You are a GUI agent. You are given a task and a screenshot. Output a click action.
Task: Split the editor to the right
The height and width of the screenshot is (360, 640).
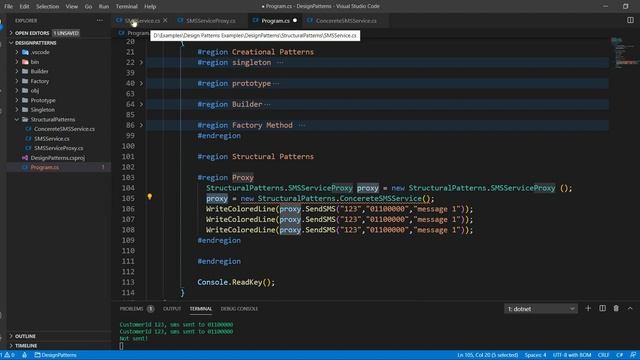[x=630, y=20]
